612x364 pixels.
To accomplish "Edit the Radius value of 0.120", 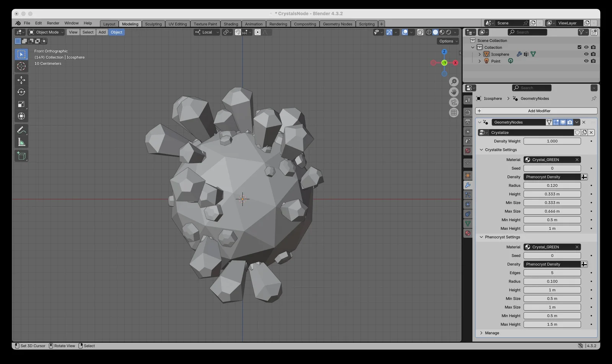I will click(552, 185).
